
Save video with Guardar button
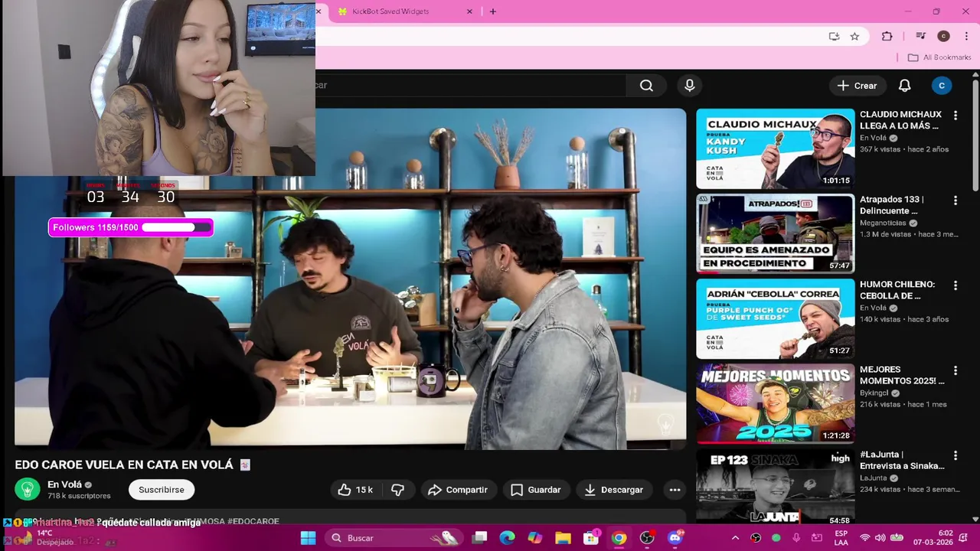536,490
